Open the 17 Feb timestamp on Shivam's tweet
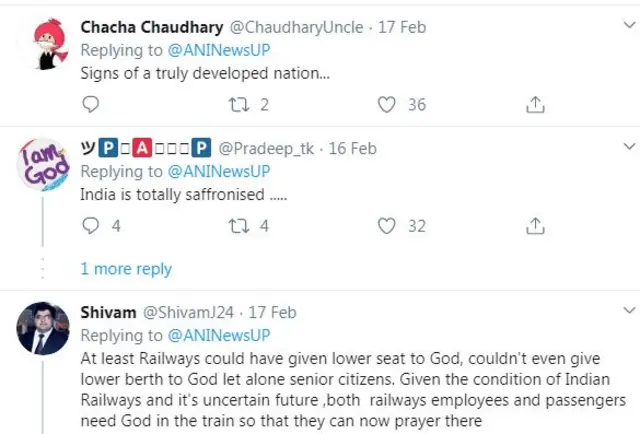This screenshot has height=434, width=640. pyautogui.click(x=271, y=312)
